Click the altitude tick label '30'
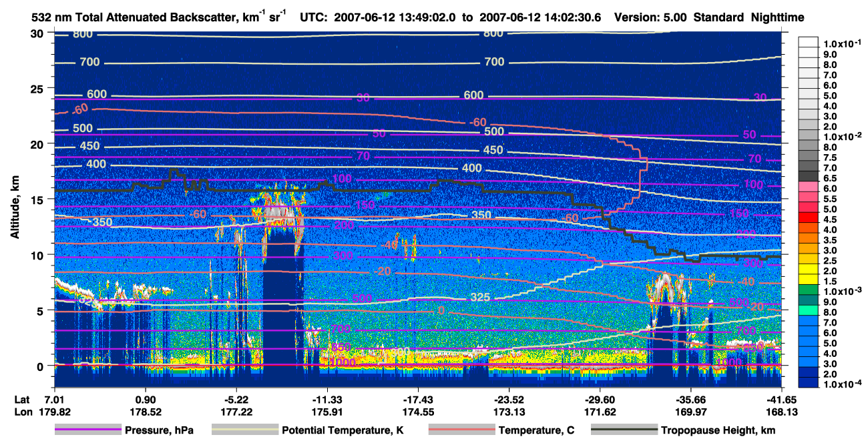 (38, 33)
